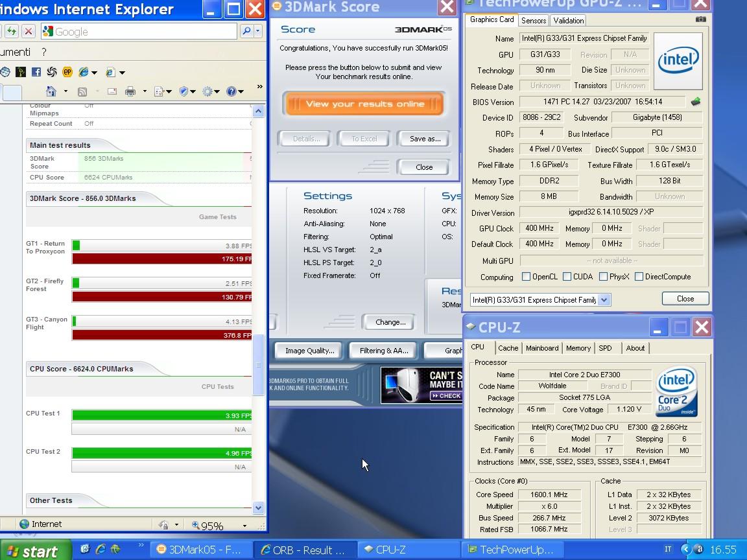Expand the toolbar overflow chevron
This screenshot has width=747, height=560.
259,86
